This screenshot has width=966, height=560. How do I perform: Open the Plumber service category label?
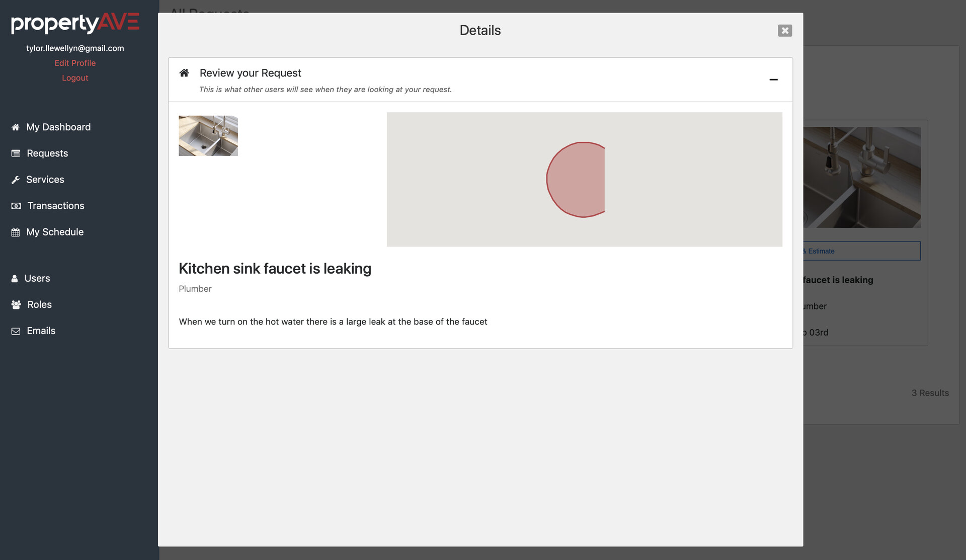coord(195,288)
